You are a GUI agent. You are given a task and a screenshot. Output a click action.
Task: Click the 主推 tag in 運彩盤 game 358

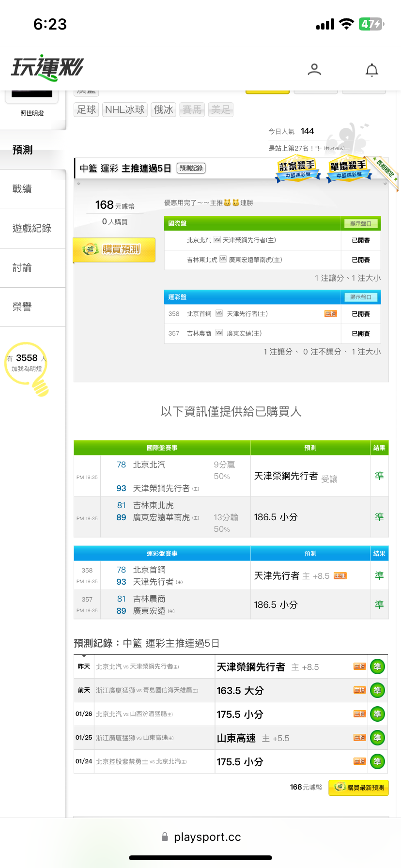pyautogui.click(x=330, y=314)
